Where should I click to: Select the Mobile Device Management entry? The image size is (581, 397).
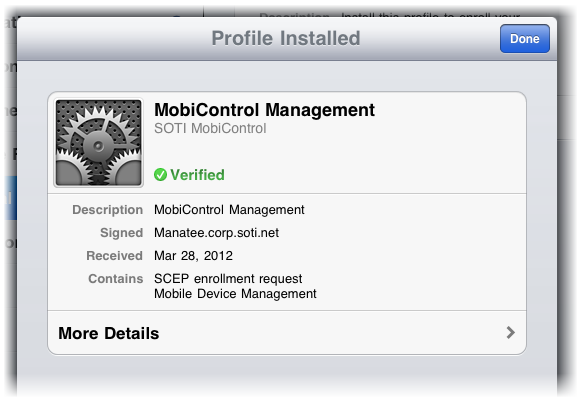click(235, 294)
